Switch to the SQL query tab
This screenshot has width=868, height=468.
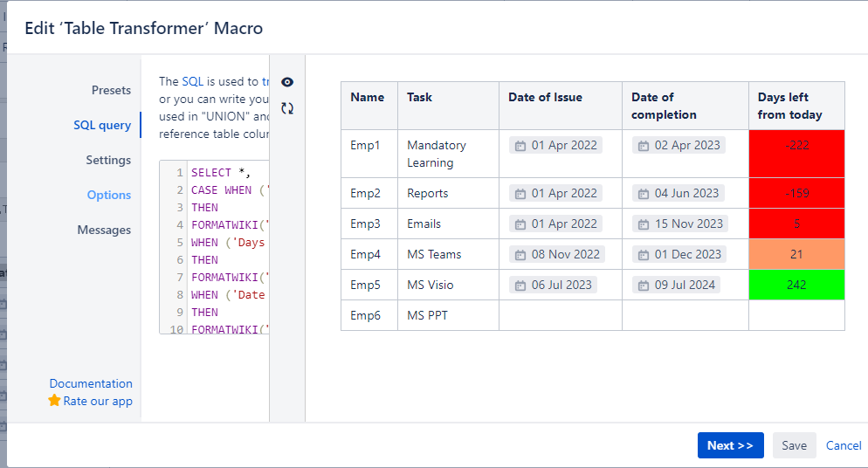[102, 125]
